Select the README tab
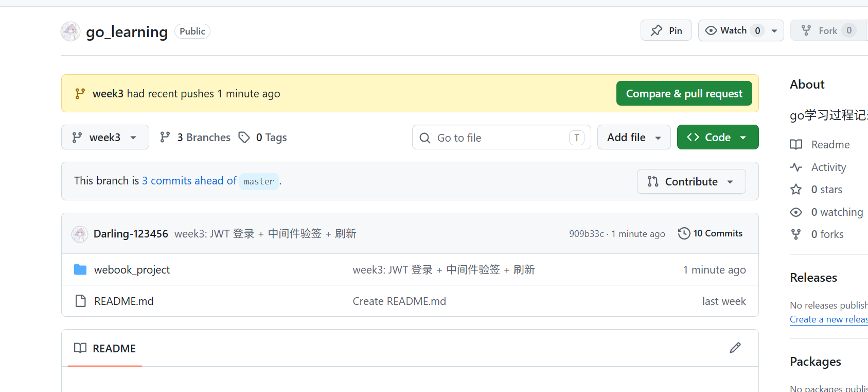Viewport: 868px width, 392px height. (105, 348)
